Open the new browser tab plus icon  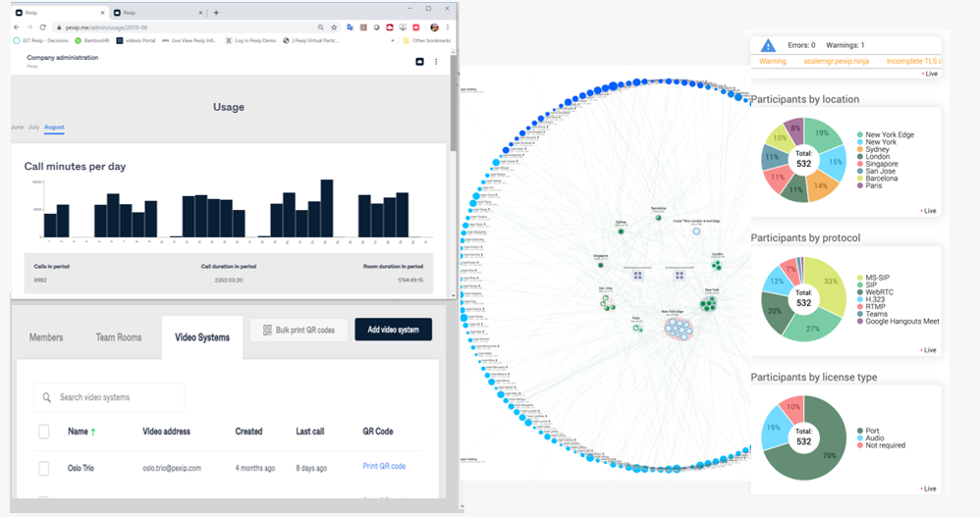216,13
